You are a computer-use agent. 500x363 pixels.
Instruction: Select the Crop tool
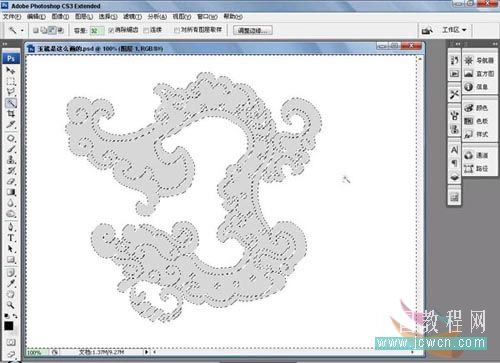click(11, 114)
